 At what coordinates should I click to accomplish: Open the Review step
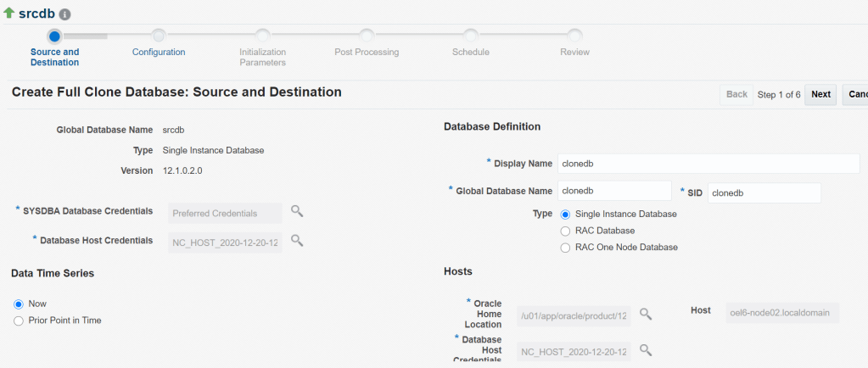point(574,36)
